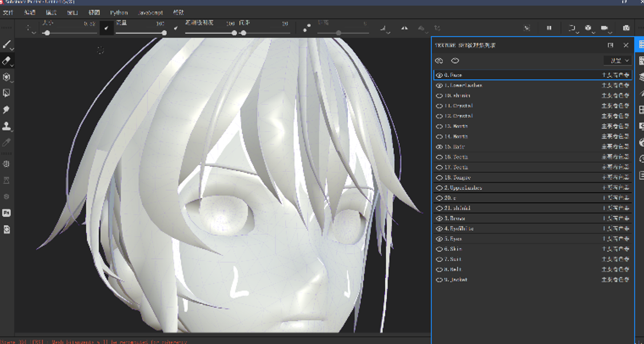
Task: Select the Smudge tool
Action: tap(7, 110)
